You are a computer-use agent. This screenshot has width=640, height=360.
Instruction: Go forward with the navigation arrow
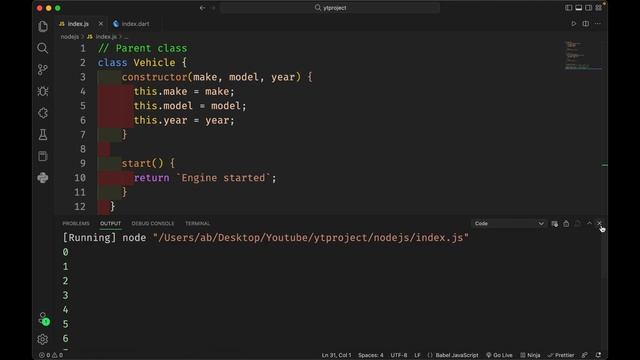pyautogui.click(x=213, y=8)
